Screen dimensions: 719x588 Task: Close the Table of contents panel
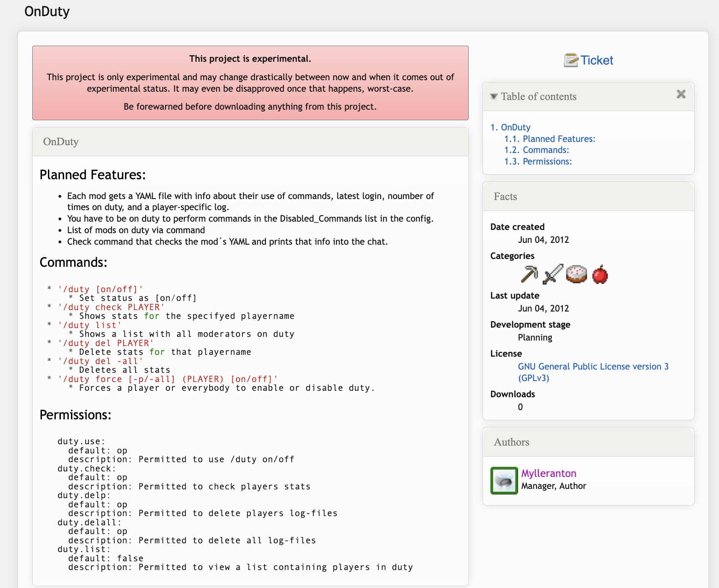(681, 94)
